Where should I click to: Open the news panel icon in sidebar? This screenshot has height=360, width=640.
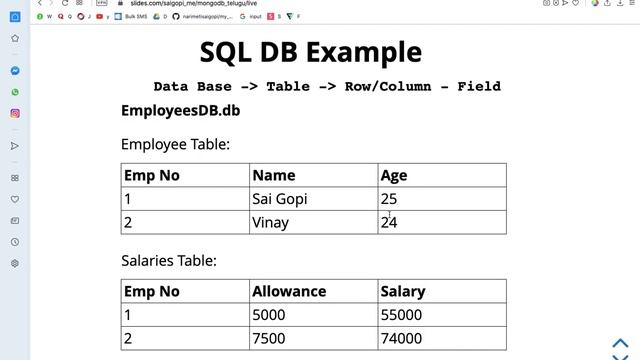[15, 221]
